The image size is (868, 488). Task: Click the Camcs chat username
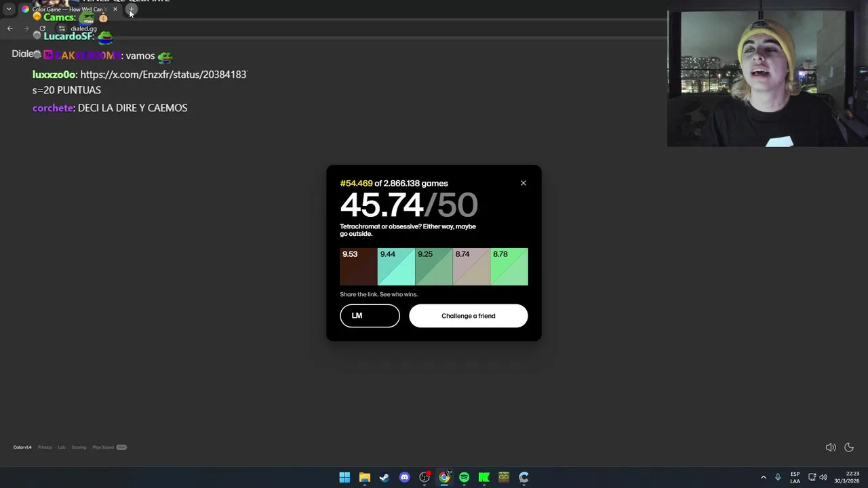click(x=59, y=18)
